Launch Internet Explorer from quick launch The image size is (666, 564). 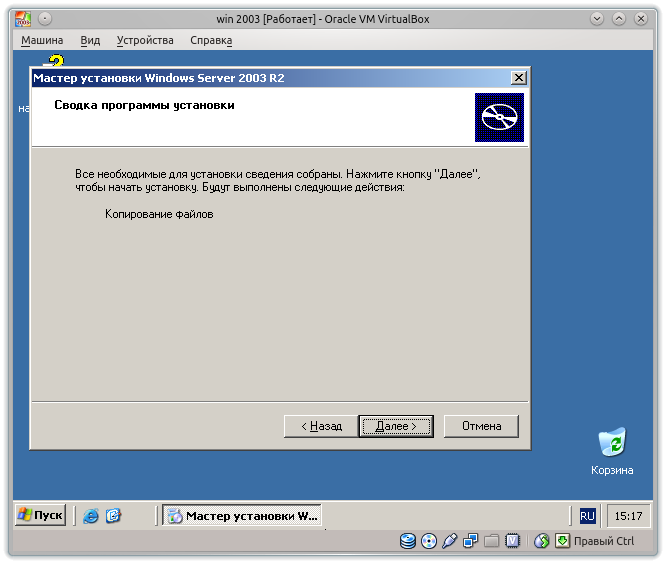pyautogui.click(x=90, y=516)
